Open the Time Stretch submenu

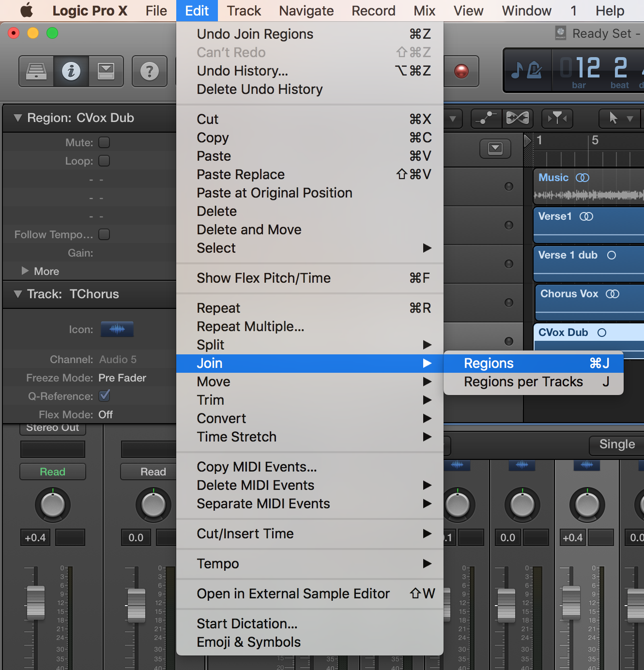310,437
